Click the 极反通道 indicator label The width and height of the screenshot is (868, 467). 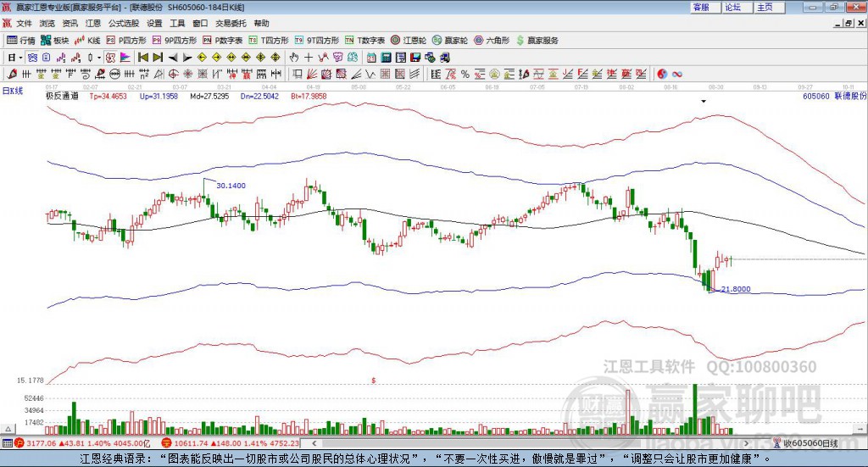63,96
